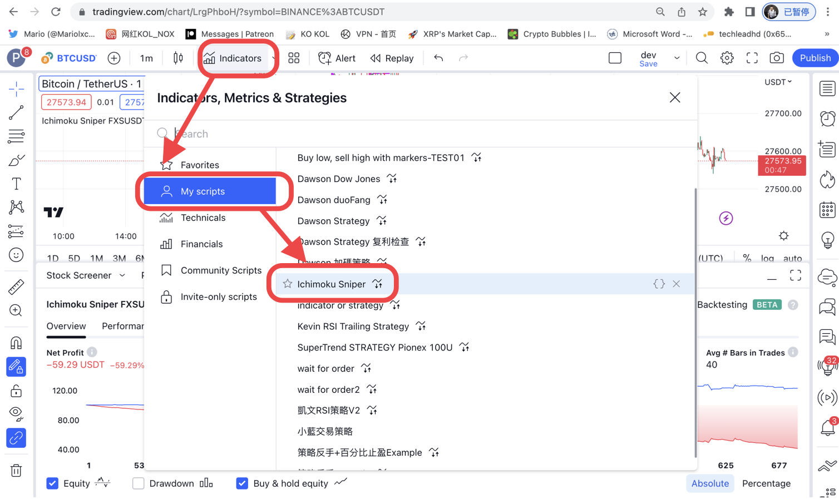The height and width of the screenshot is (504, 839).
Task: Switch to Percentage view
Action: tap(766, 483)
